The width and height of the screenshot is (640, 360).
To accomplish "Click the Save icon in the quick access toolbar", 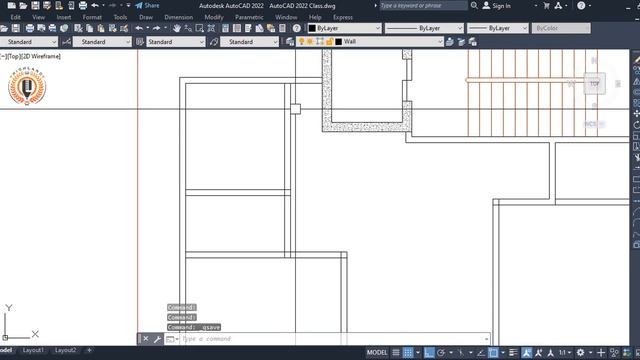I will click(35, 6).
